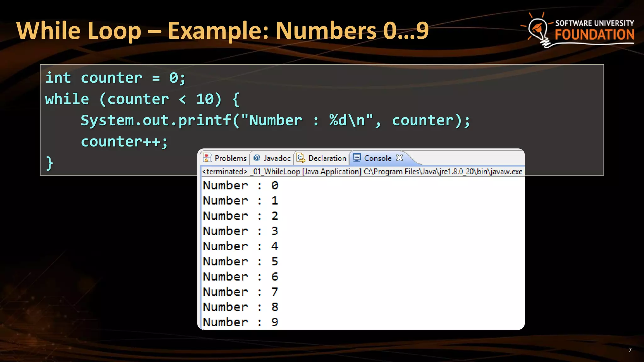Click the FOUNDATION logo text
Image resolution: width=644 pixels, height=362 pixels.
[x=594, y=35]
